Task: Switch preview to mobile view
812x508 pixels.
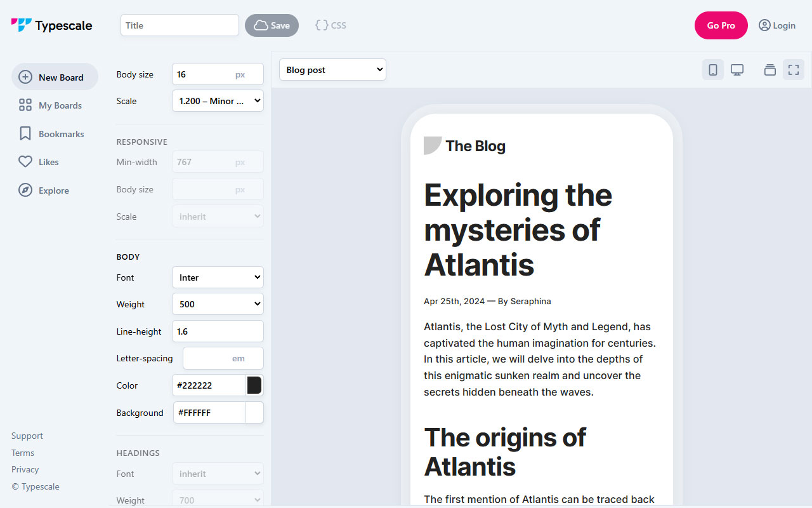Action: [712, 69]
